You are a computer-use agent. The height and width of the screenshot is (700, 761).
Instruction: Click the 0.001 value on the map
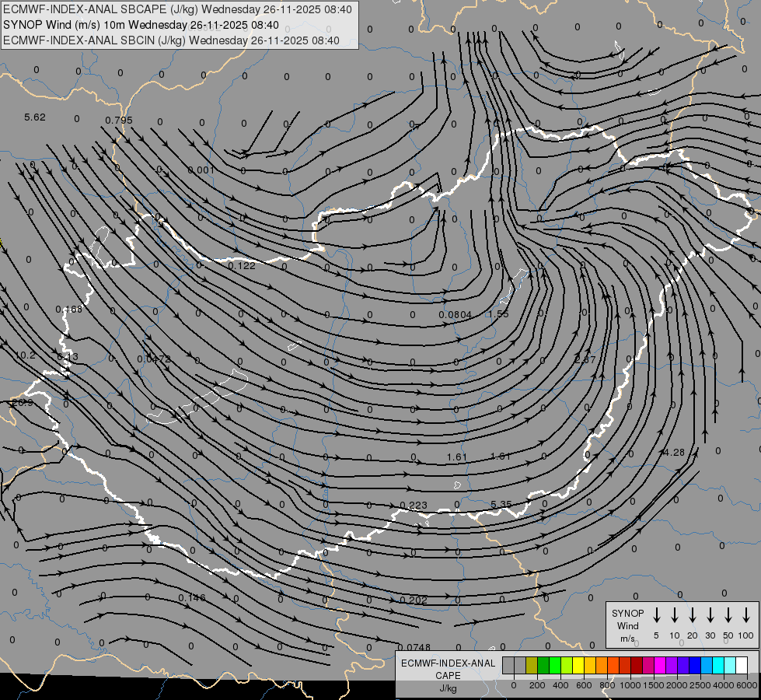coord(201,170)
